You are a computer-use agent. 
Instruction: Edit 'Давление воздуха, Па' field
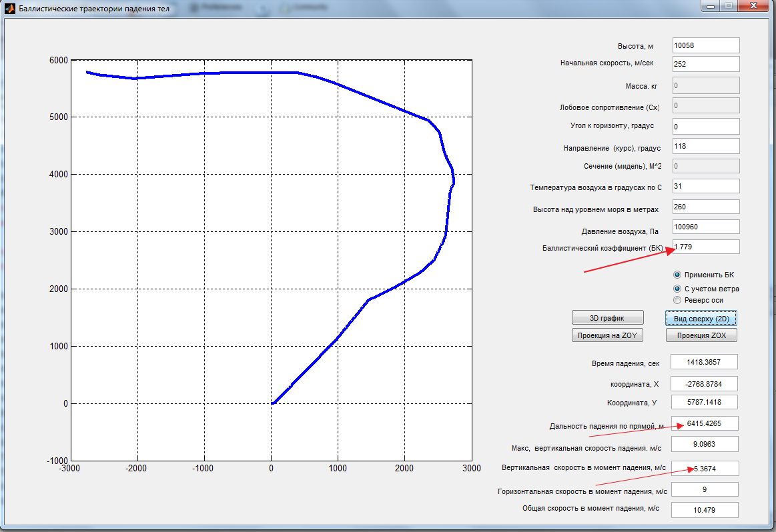[706, 227]
